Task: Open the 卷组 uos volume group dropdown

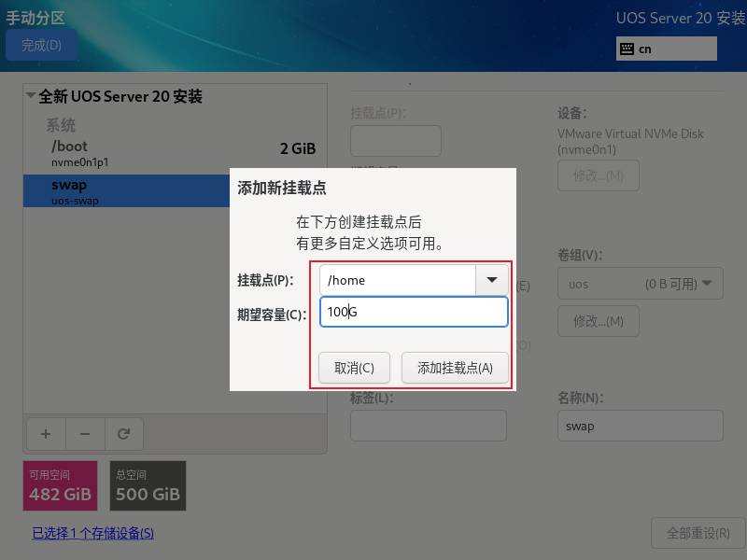Action: pyautogui.click(x=641, y=284)
